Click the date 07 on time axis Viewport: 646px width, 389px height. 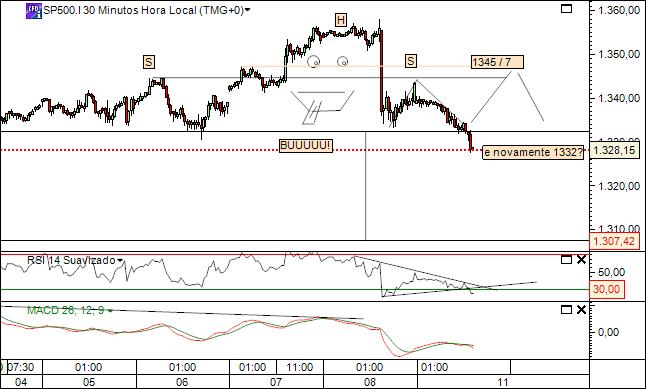pos(276,382)
